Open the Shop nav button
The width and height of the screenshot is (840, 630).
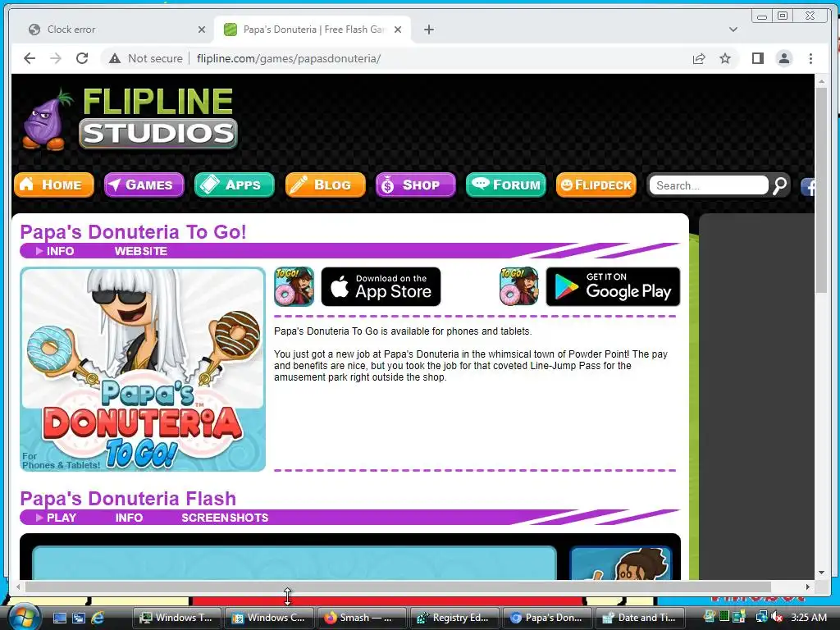pos(416,185)
